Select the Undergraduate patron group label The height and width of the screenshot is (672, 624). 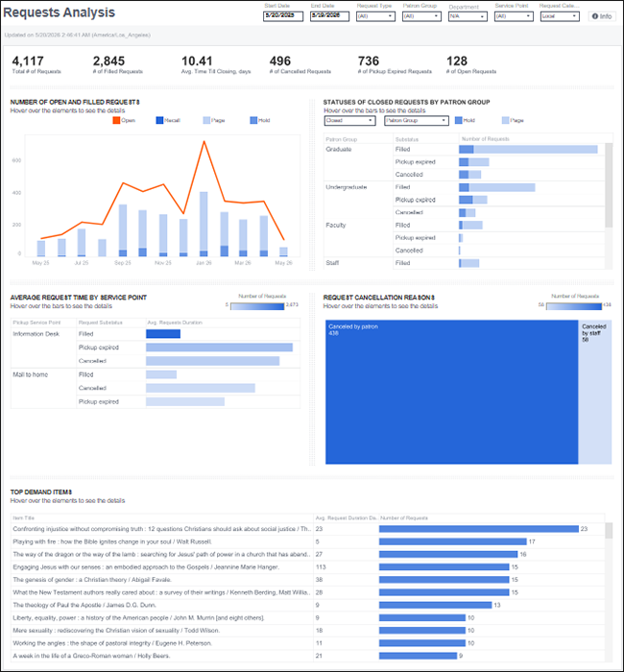coord(347,187)
